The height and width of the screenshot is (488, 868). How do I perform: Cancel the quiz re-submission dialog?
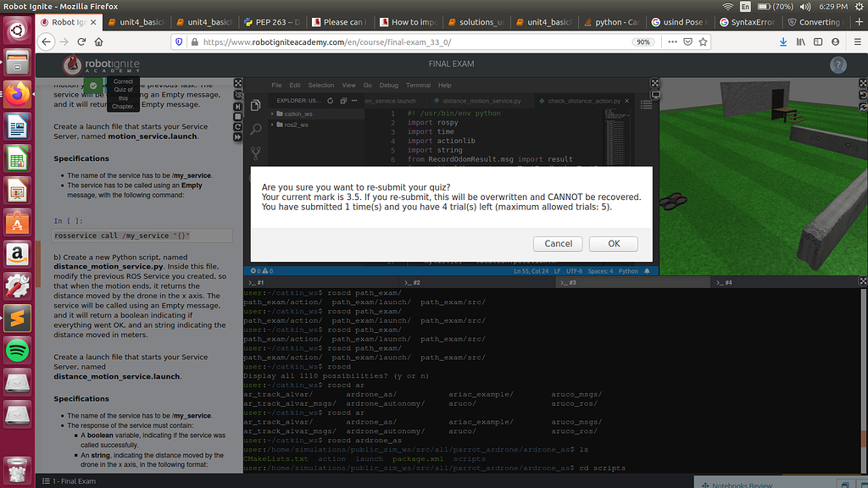coord(558,243)
